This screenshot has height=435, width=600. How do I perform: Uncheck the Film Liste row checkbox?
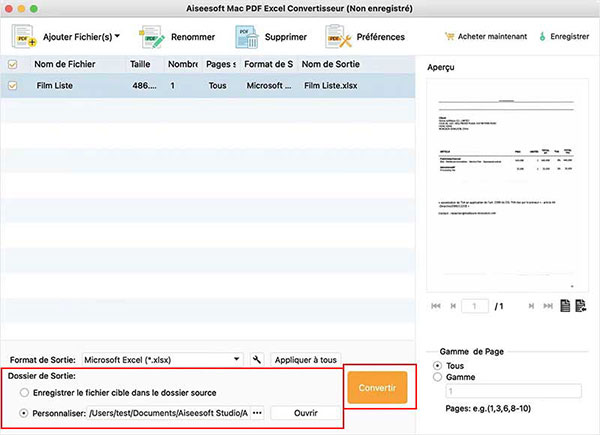coord(13,85)
